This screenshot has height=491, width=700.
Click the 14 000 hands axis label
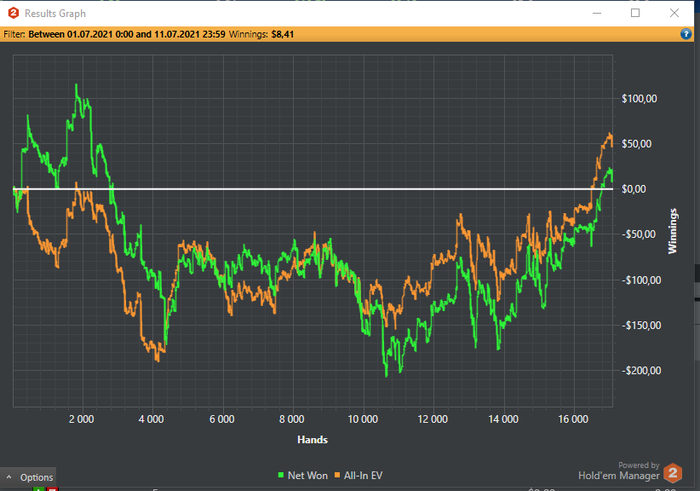click(503, 419)
